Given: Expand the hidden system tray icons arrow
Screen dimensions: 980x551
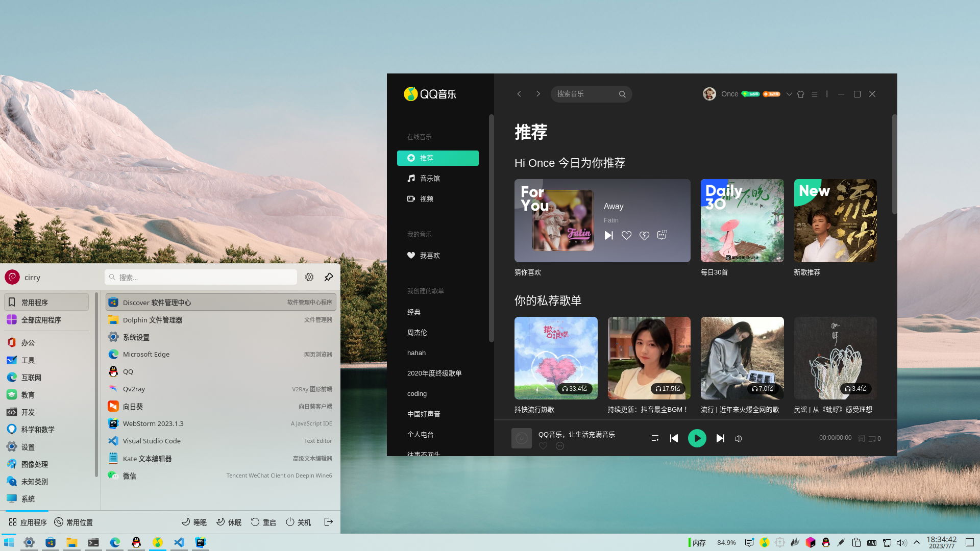Looking at the screenshot, I should [917, 542].
